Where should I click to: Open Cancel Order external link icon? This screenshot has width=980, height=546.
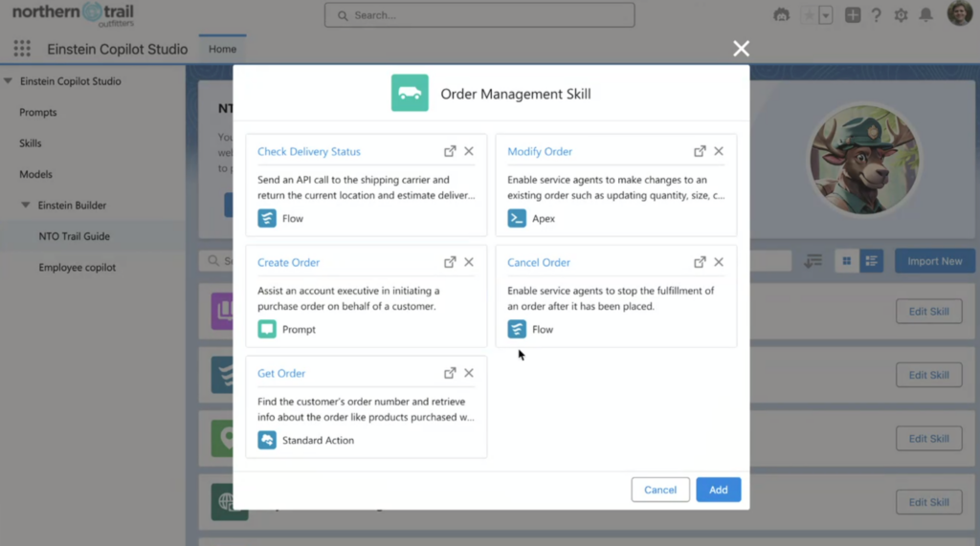(x=700, y=262)
